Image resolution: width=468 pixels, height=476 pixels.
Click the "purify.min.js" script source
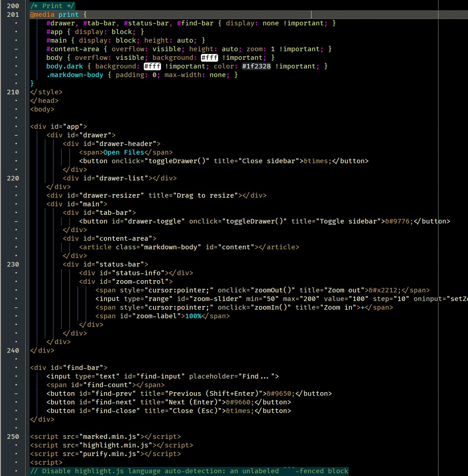pos(109,454)
